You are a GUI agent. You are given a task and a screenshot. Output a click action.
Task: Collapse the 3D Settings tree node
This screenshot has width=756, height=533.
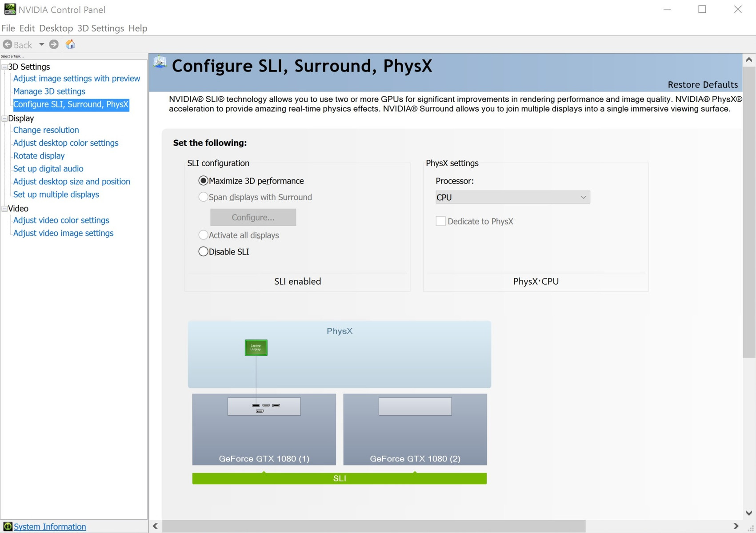pos(4,67)
